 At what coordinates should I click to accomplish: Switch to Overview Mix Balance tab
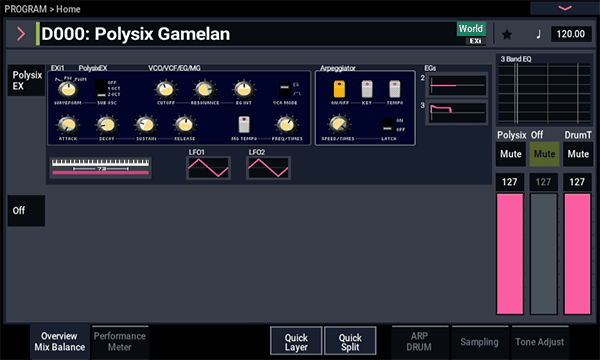click(x=60, y=342)
